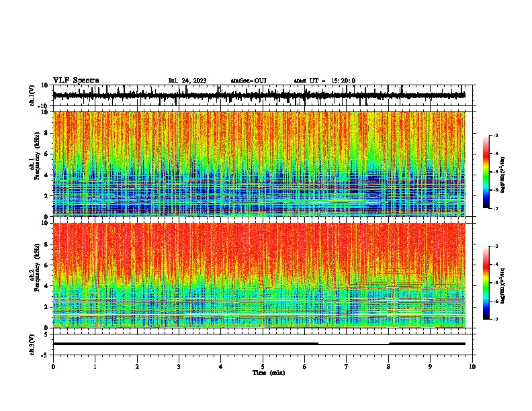Viewport: 532px width, 411px height.
Task: Click the "4" kHz tick on ch.1 frequency axis
Action: click(47, 175)
